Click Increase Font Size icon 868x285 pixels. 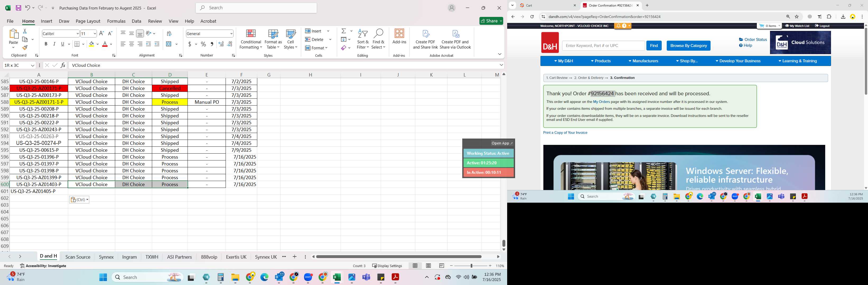click(101, 33)
